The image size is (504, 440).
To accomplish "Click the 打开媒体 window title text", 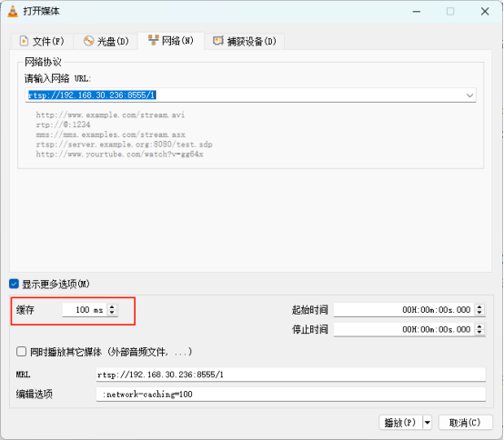I will tap(42, 11).
